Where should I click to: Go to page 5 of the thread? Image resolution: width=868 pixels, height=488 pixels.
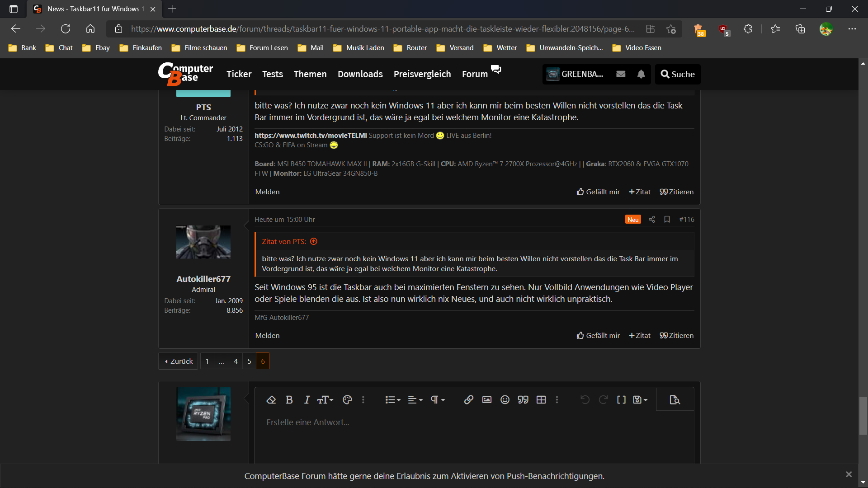tap(249, 361)
